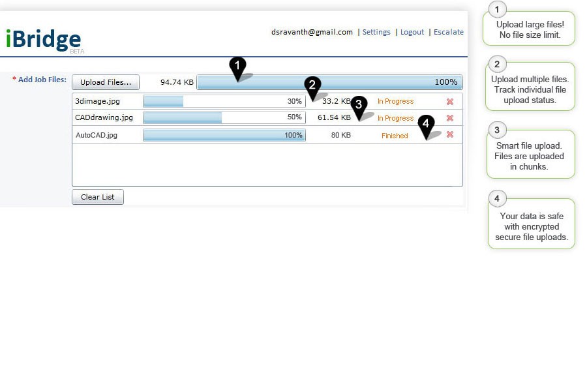Select Escalate in the top navigation
Image resolution: width=587 pixels, height=392 pixels.
tap(449, 31)
